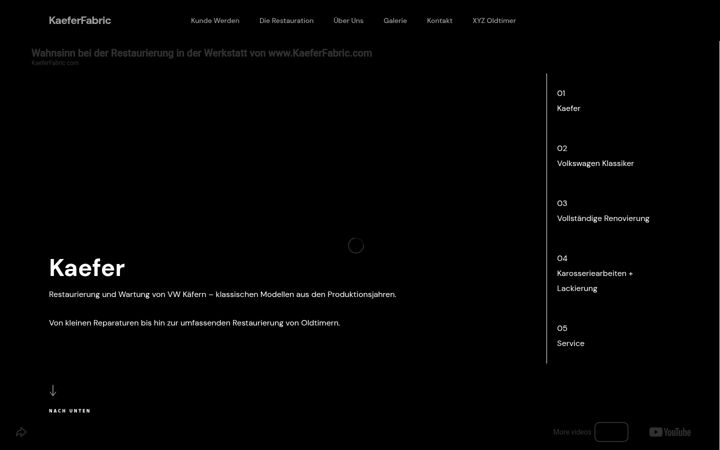
Task: Select slide 03 Vollständige Renovierung
Action: [603, 211]
